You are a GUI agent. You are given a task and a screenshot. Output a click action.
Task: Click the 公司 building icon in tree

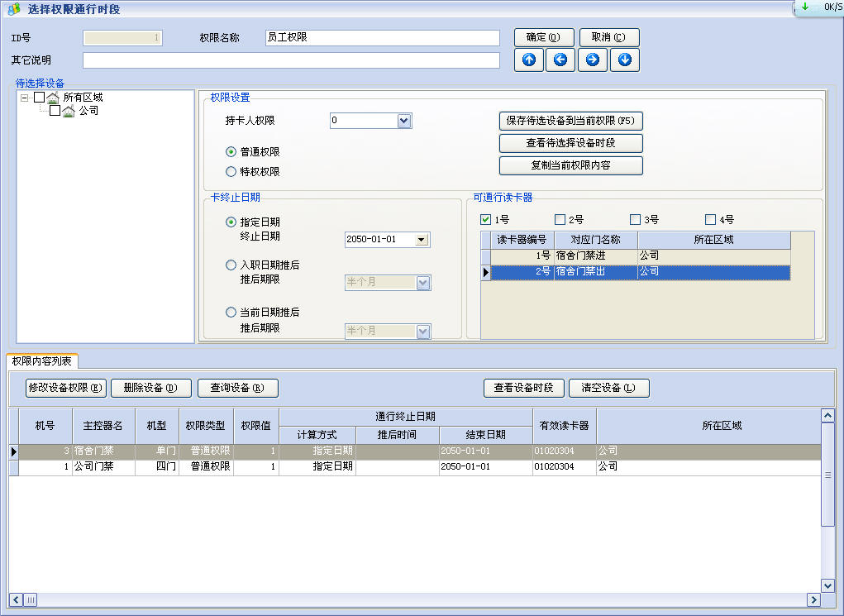click(69, 111)
